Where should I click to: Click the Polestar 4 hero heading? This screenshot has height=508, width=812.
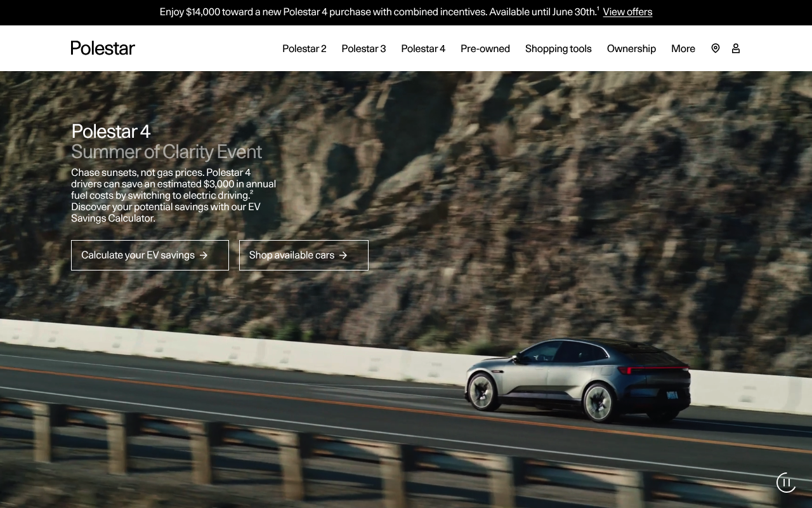coord(111,131)
